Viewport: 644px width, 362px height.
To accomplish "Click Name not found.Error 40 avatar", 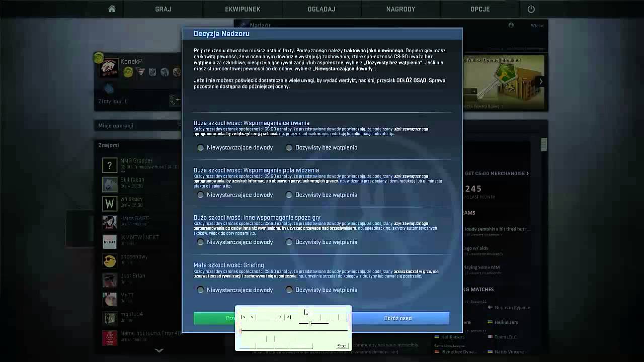I will click(110, 337).
